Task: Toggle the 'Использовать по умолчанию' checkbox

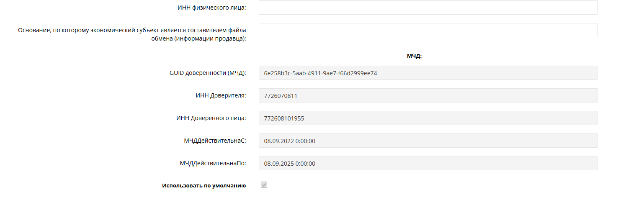Action: [x=264, y=185]
